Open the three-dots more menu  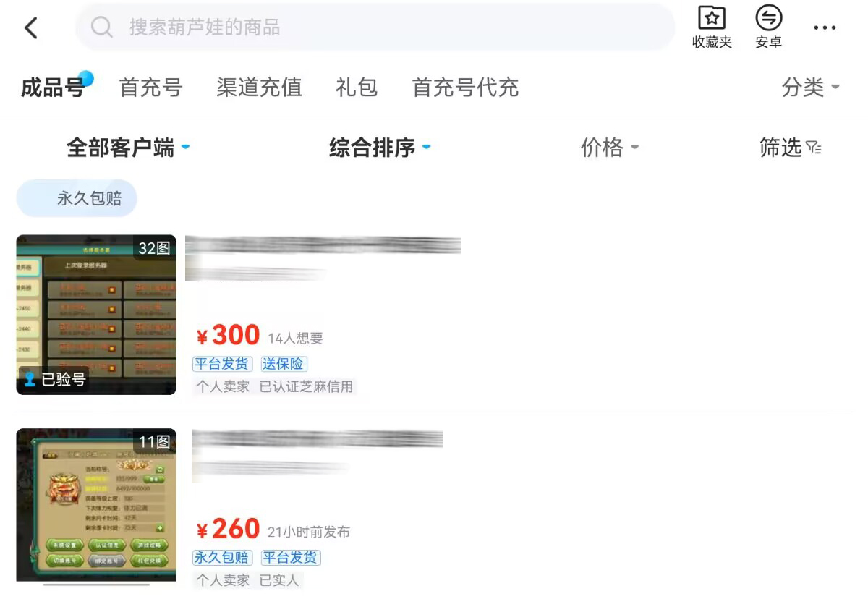[825, 28]
